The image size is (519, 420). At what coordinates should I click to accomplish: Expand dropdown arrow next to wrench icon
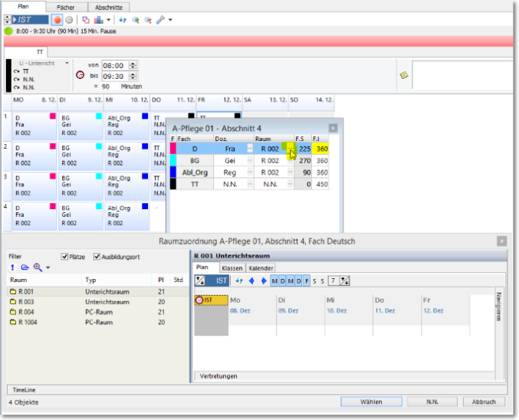pos(169,19)
